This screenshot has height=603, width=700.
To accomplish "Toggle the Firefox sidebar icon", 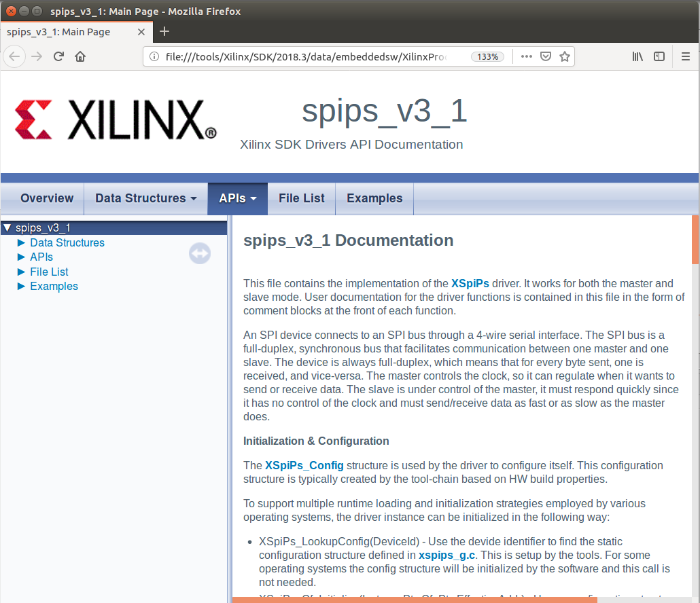I will tap(659, 56).
